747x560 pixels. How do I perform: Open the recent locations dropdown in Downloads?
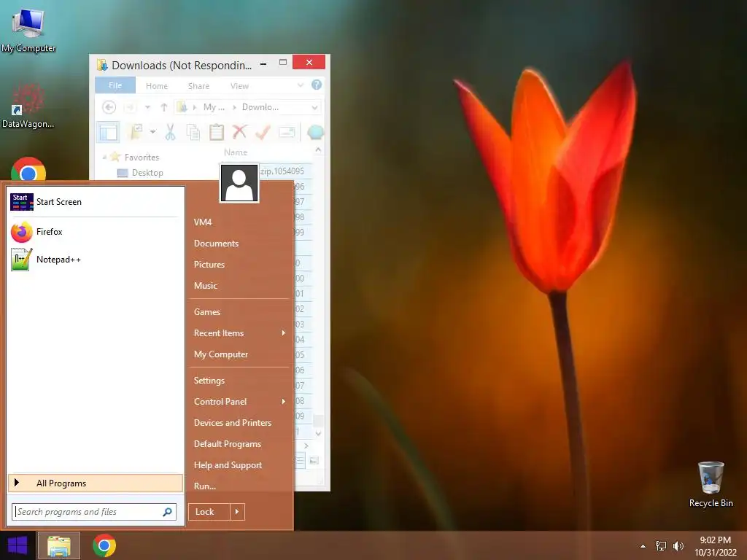[147, 108]
